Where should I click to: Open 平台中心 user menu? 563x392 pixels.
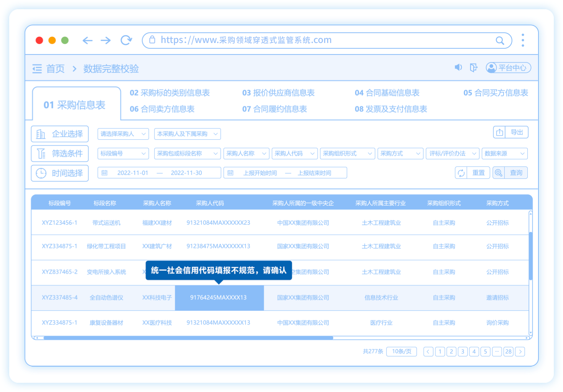click(x=509, y=68)
